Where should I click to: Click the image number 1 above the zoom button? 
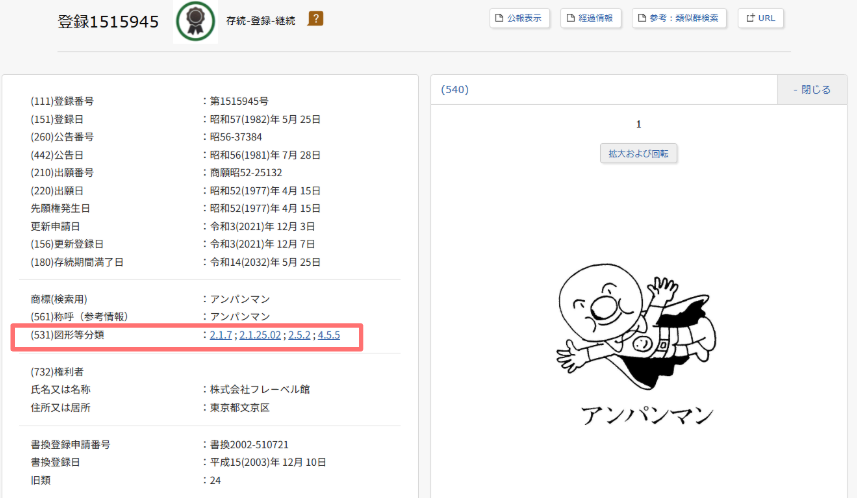[638, 125]
